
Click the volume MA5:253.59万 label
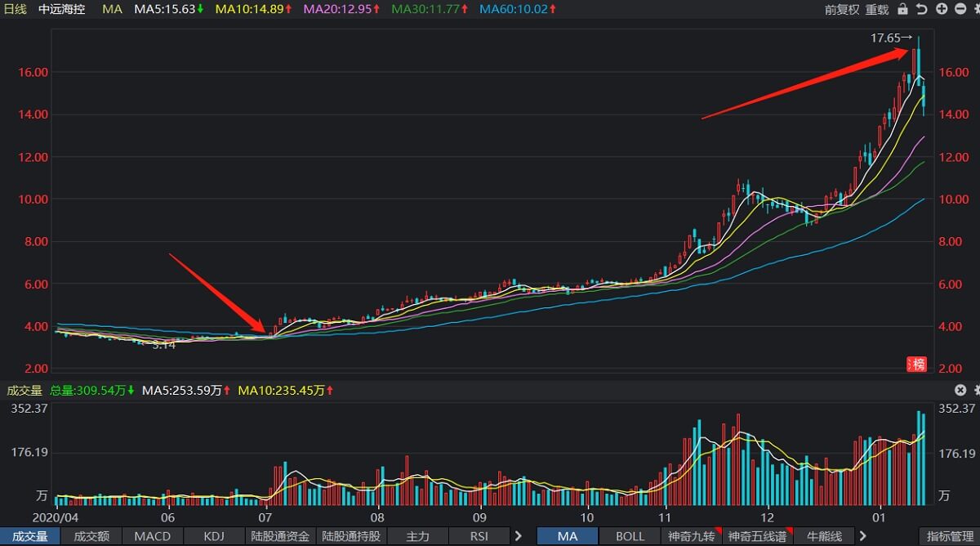click(x=186, y=391)
